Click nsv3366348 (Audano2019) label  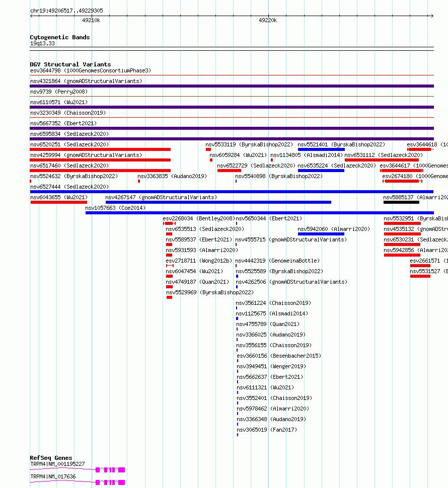tap(271, 420)
